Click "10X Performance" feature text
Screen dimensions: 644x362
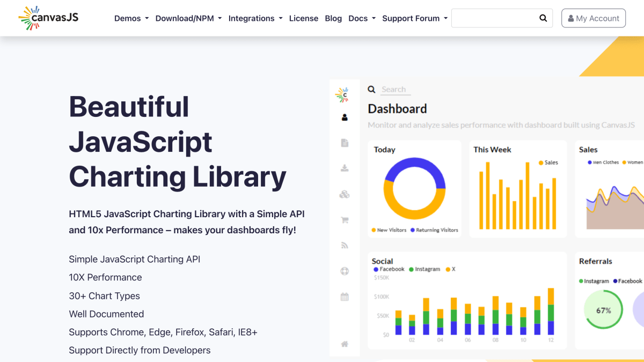pyautogui.click(x=105, y=278)
